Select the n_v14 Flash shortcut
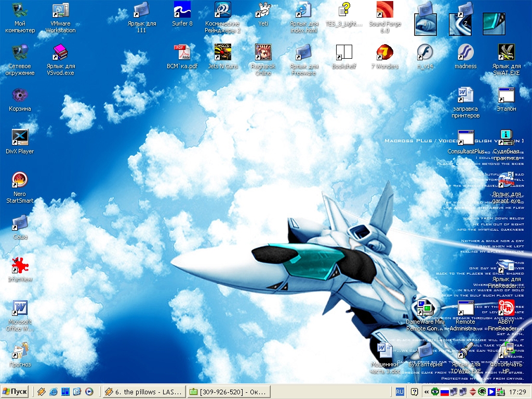This screenshot has width=532, height=399. (425, 57)
